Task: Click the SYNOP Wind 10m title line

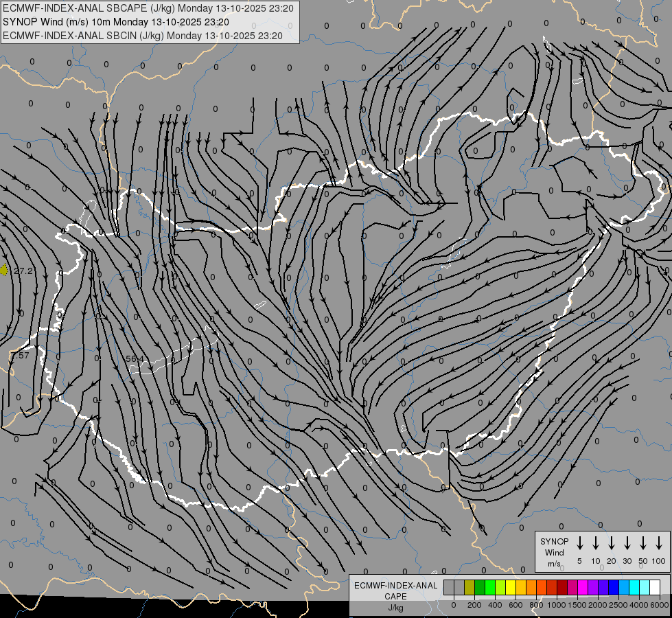Action: pyautogui.click(x=116, y=22)
